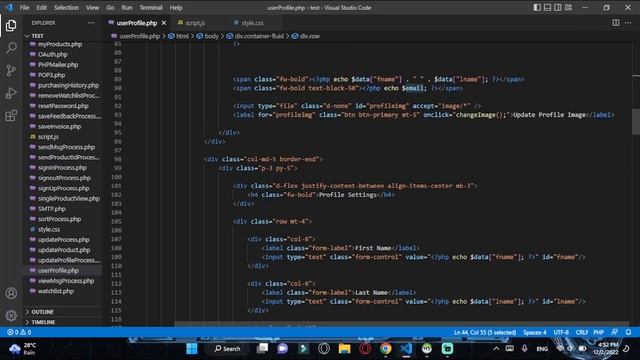
Task: Open OAuth.php in the explorer
Action: pyautogui.click(x=53, y=54)
